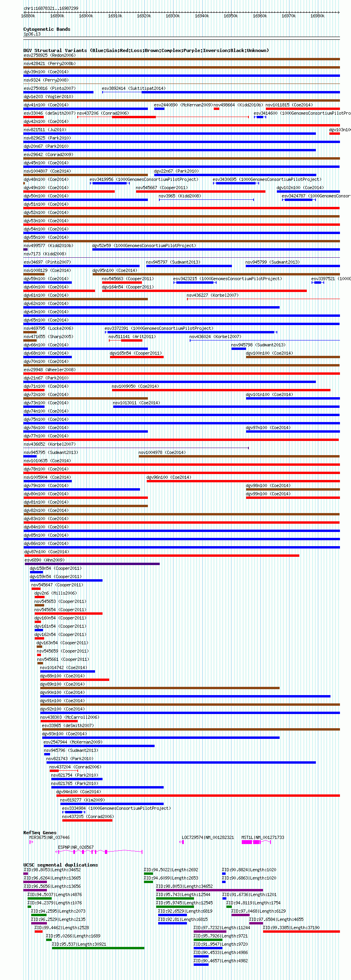
Task: Select variant nsv945799 (Sudmant2013)
Action: pos(273,262)
